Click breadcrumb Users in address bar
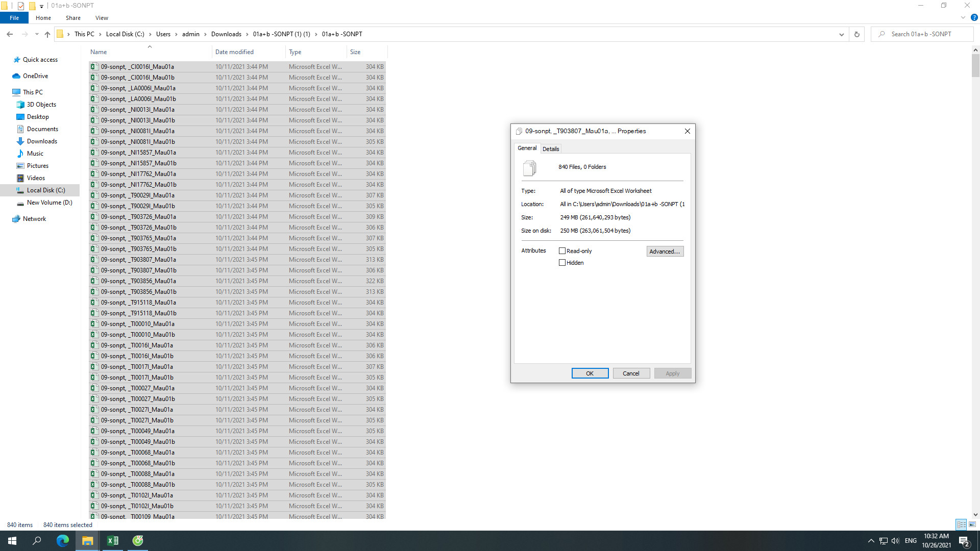Screen dimensions: 980x551 pyautogui.click(x=163, y=34)
